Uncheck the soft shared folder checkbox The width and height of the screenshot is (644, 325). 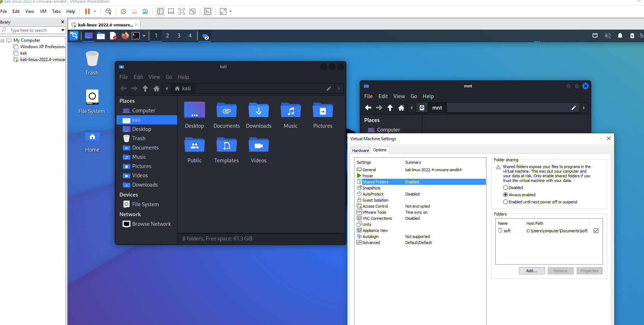coord(596,231)
